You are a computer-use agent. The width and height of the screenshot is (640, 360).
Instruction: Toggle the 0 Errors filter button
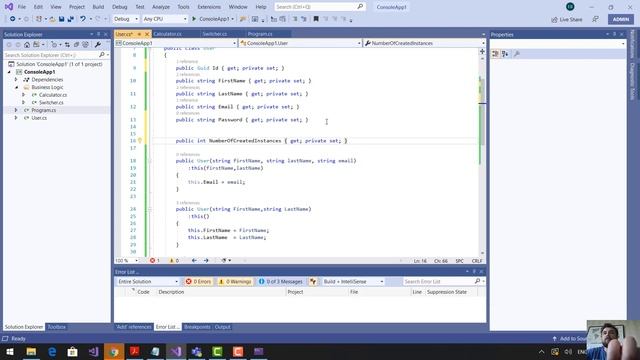pos(198,282)
